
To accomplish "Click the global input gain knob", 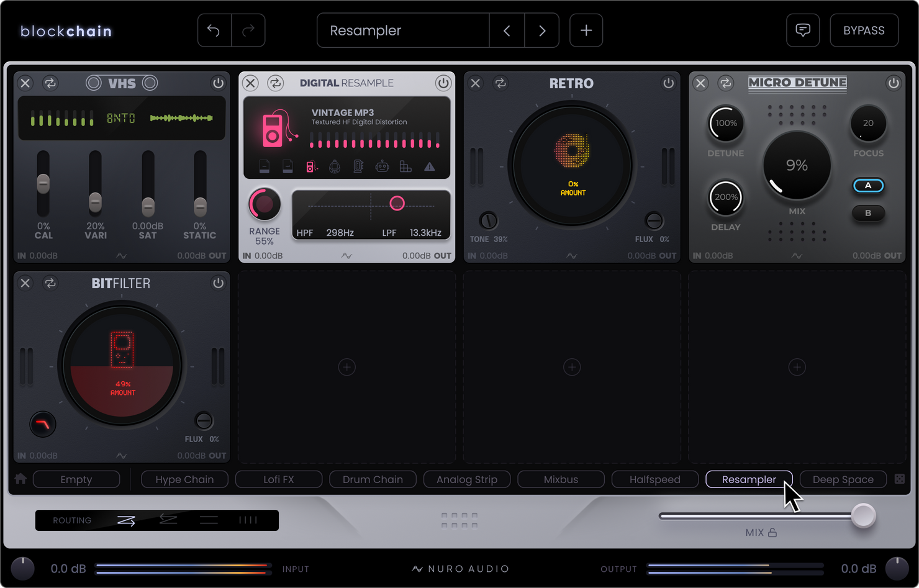I will (23, 568).
